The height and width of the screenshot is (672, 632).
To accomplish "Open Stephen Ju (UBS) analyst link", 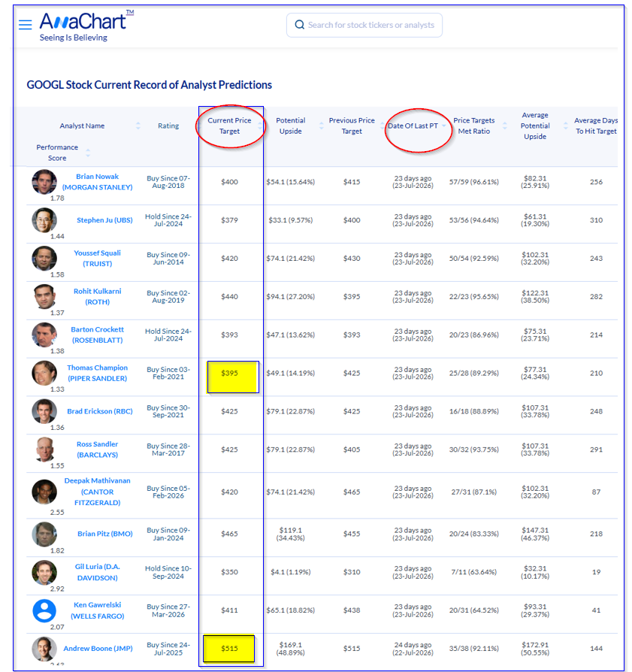I will point(104,219).
